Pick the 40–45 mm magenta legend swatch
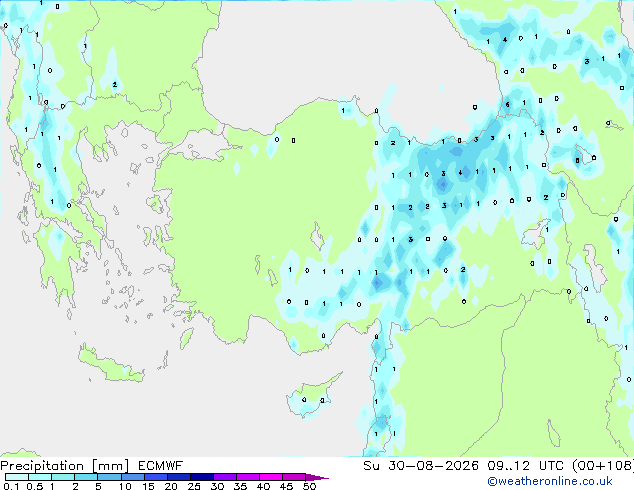 coord(271,477)
